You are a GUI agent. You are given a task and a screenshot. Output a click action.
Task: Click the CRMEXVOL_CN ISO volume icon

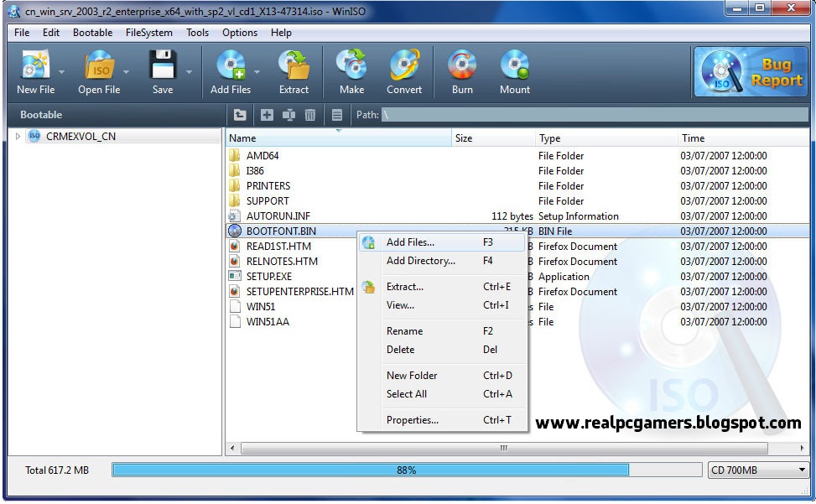[x=34, y=136]
